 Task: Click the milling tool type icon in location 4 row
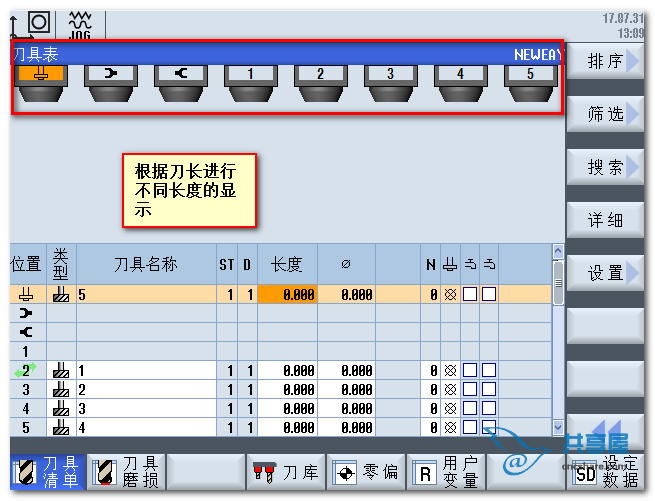[x=61, y=408]
